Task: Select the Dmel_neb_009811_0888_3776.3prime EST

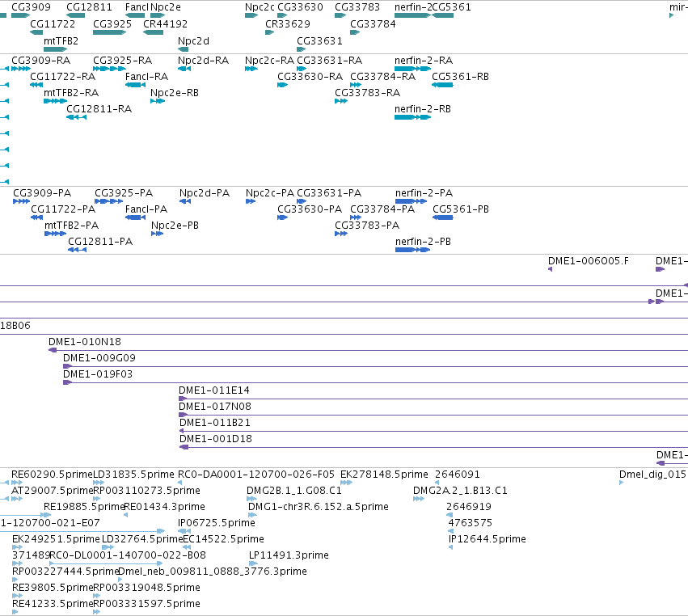Action: (120, 580)
